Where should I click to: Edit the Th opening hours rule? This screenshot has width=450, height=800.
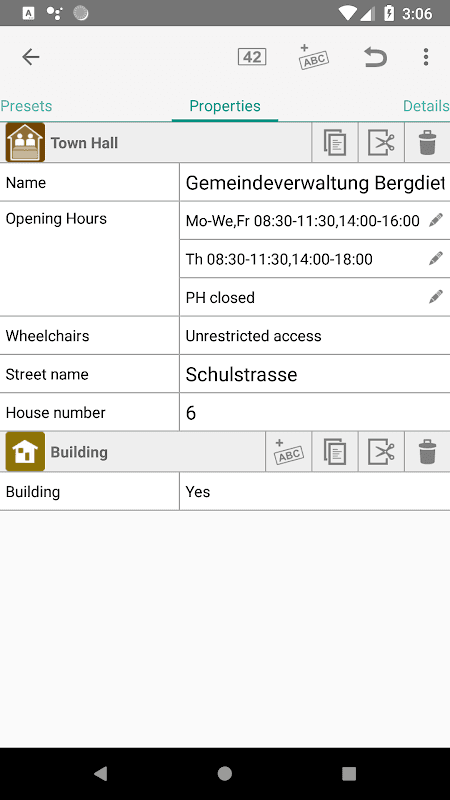tap(435, 259)
